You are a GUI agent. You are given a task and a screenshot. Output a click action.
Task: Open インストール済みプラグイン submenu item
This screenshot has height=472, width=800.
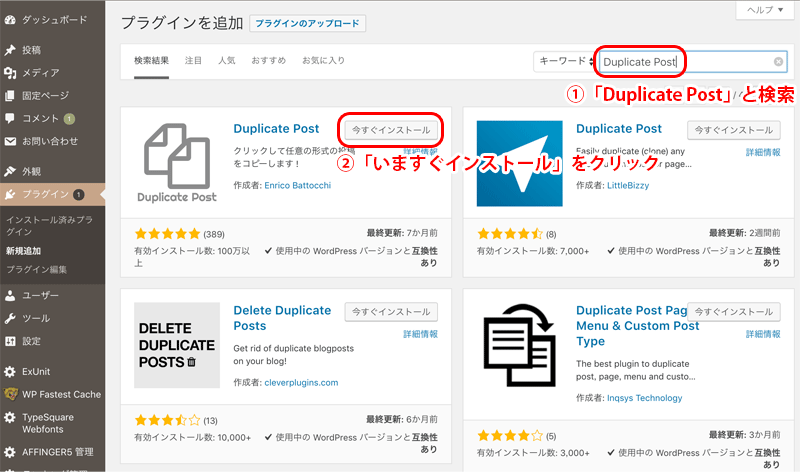pos(49,226)
